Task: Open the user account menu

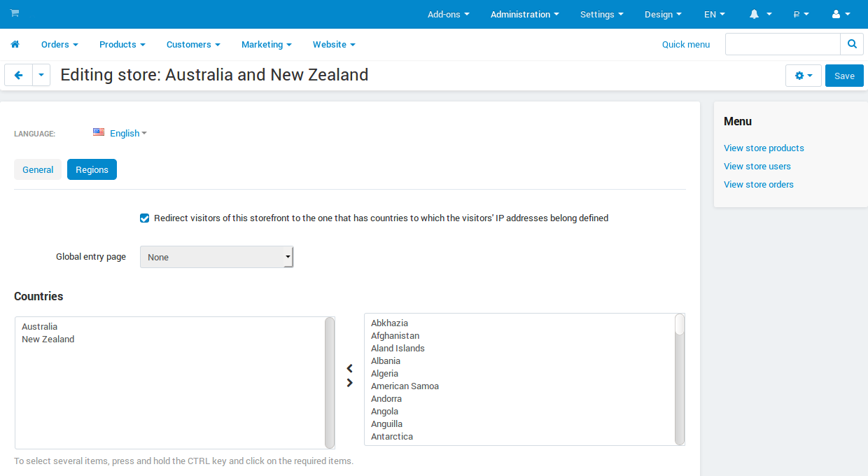Action: 841,14
